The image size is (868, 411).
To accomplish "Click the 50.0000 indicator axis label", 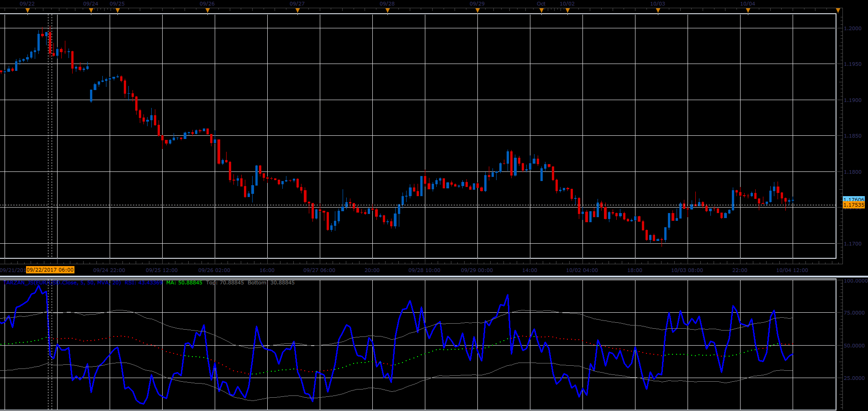I will pyautogui.click(x=854, y=346).
